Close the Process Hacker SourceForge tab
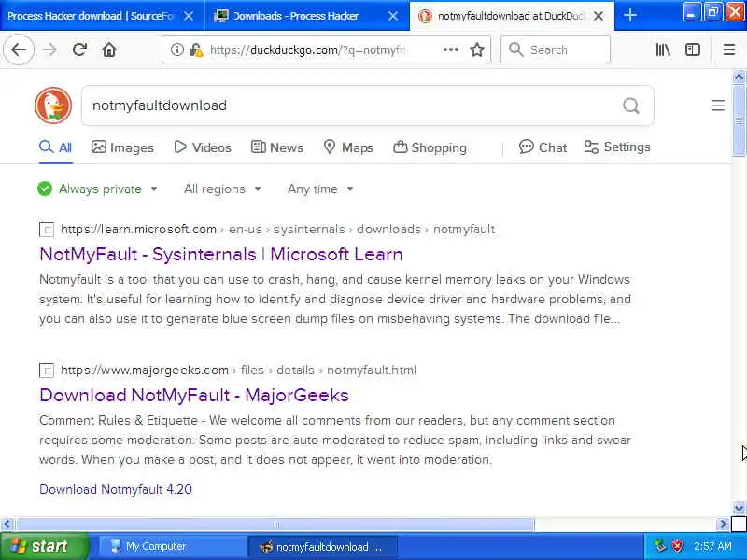747x560 pixels. pos(189,16)
